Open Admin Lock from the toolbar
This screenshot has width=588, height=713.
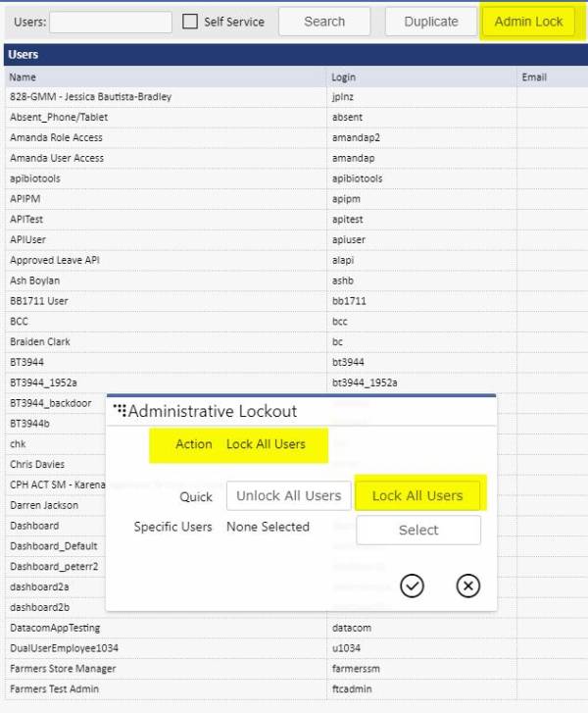click(528, 22)
